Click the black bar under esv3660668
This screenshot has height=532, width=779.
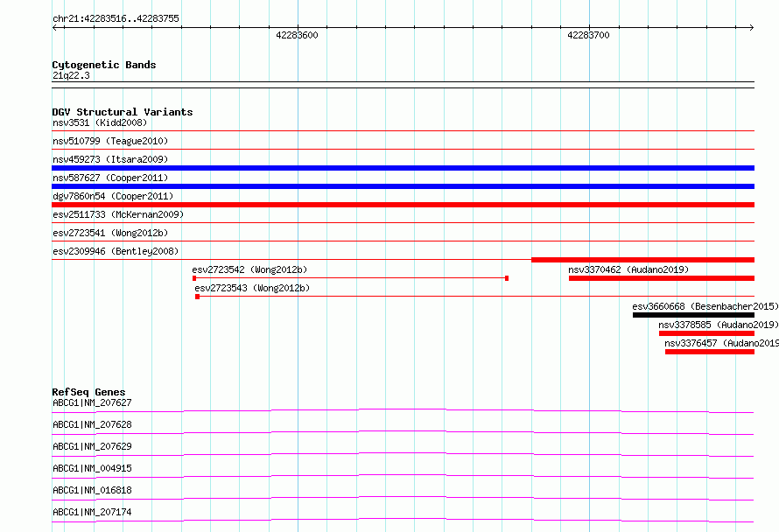coord(693,315)
